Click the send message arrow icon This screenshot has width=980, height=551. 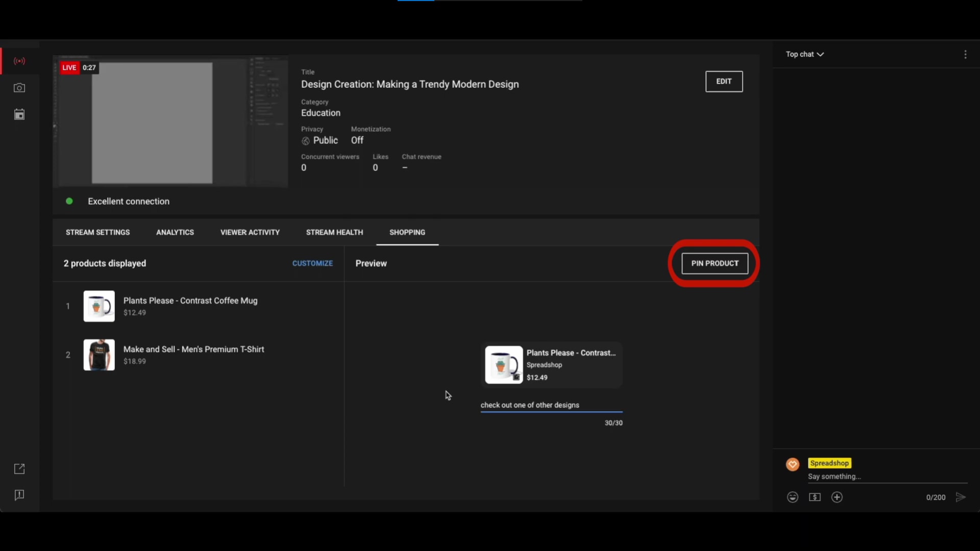pyautogui.click(x=961, y=497)
